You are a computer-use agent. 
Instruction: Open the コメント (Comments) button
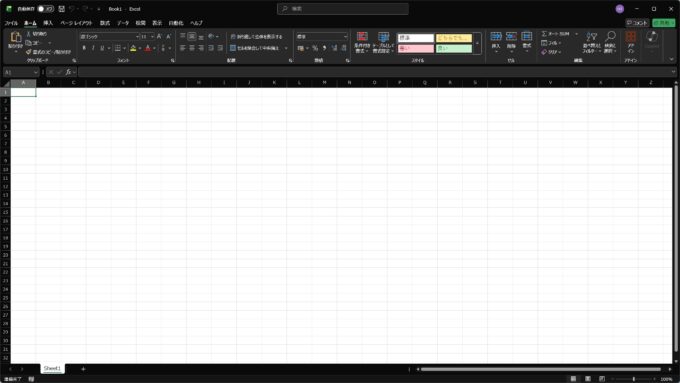(x=637, y=23)
